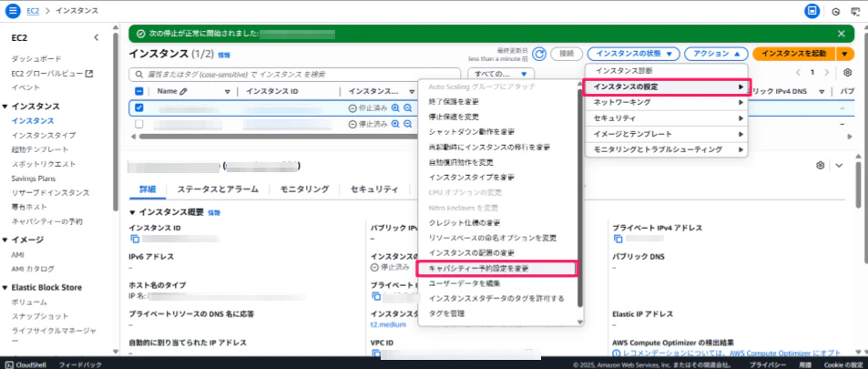Click the EC2 breadcrumb link
The image size is (868, 369).
(x=33, y=11)
